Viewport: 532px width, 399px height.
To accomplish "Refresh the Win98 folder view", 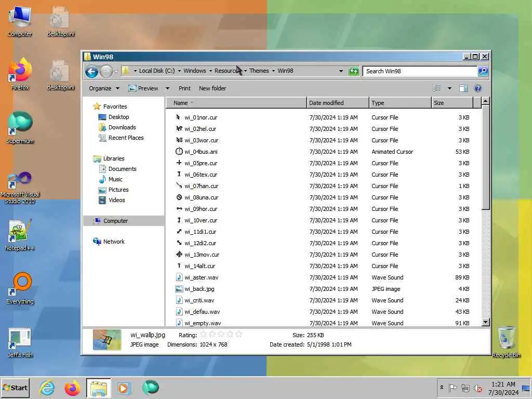I will [353, 71].
